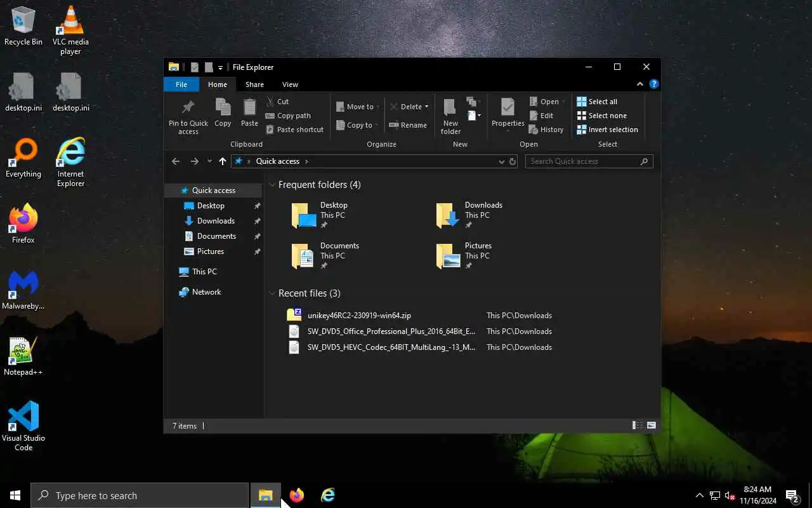Image resolution: width=812 pixels, height=508 pixels.
Task: Open Customize Quick Access Toolbar dropdown
Action: 220,67
